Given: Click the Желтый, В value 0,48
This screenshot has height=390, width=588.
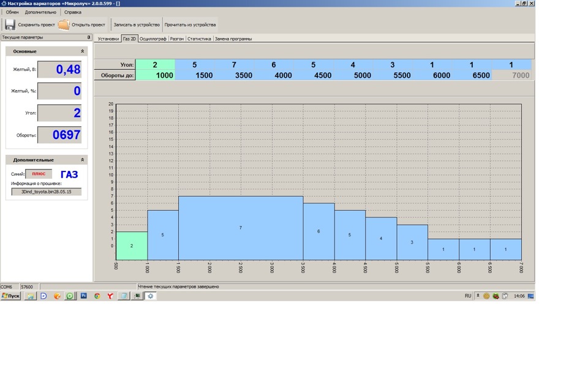Looking at the screenshot, I should [x=59, y=69].
